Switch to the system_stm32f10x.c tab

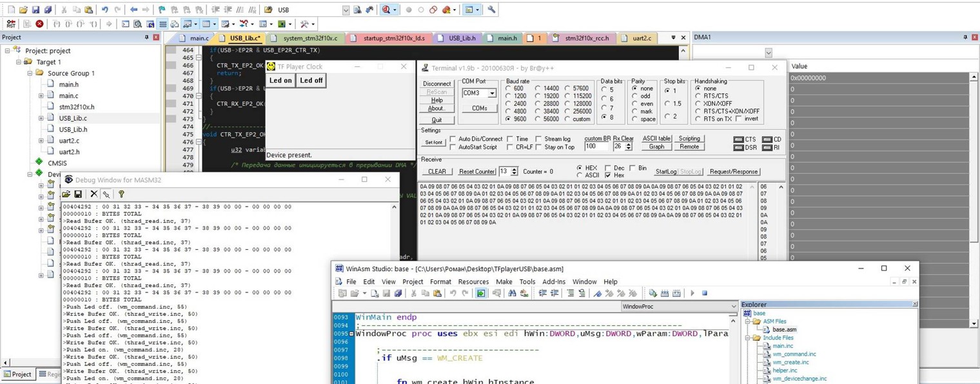click(309, 38)
